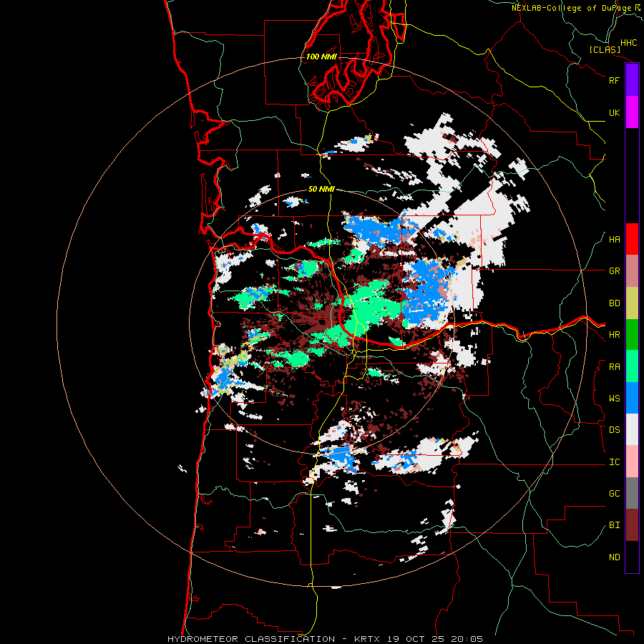Screen dimensions: 644x644
Task: Click the NEXLAB-College of DuPage credit
Action: (x=571, y=8)
